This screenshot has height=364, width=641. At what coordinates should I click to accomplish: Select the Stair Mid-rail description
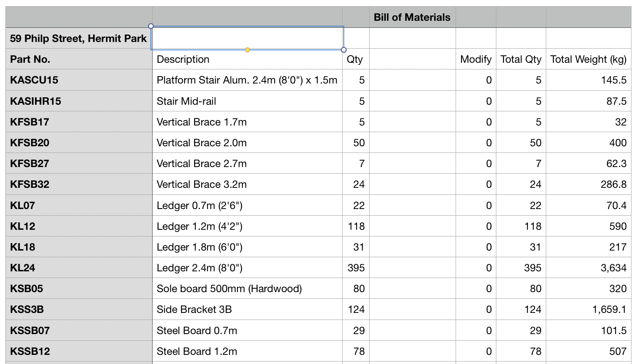pos(247,101)
